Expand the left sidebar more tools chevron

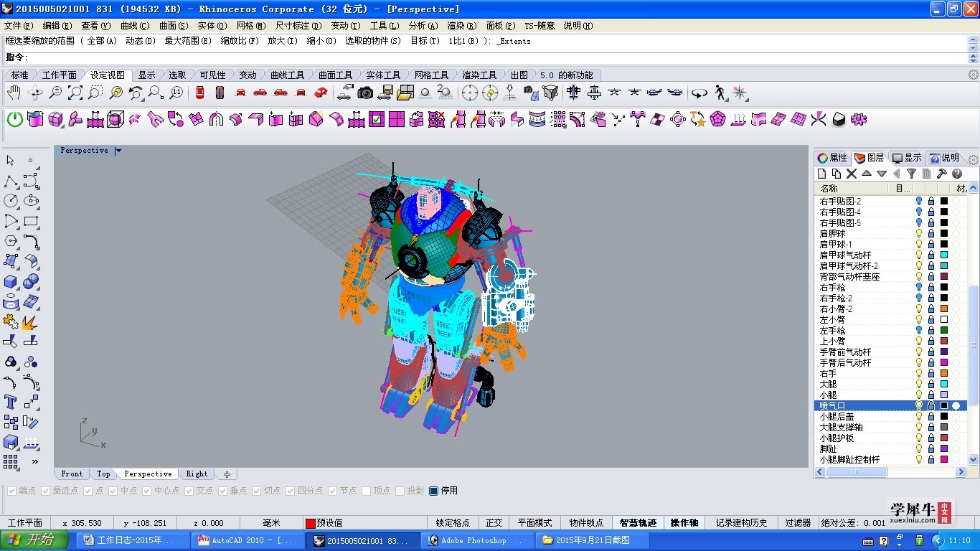34,461
